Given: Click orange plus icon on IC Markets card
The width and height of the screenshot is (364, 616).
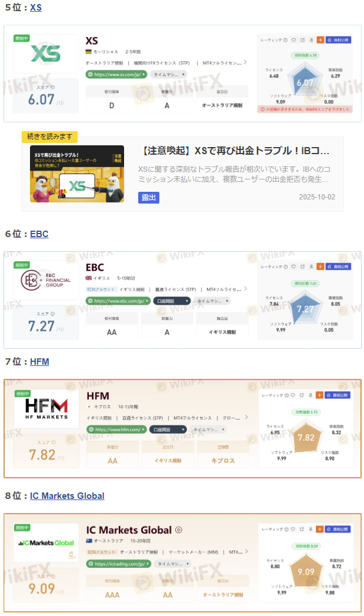Looking at the screenshot, I should click(x=320, y=529).
